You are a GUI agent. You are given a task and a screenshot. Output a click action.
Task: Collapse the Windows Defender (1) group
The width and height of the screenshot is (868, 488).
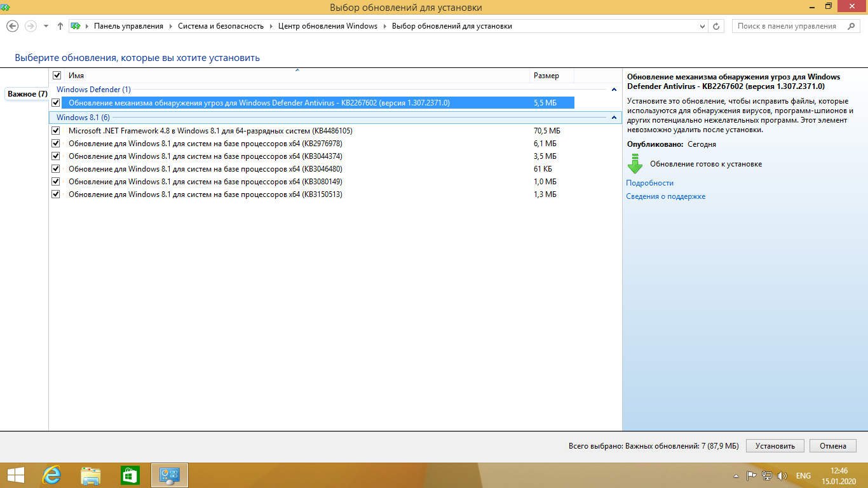(614, 90)
